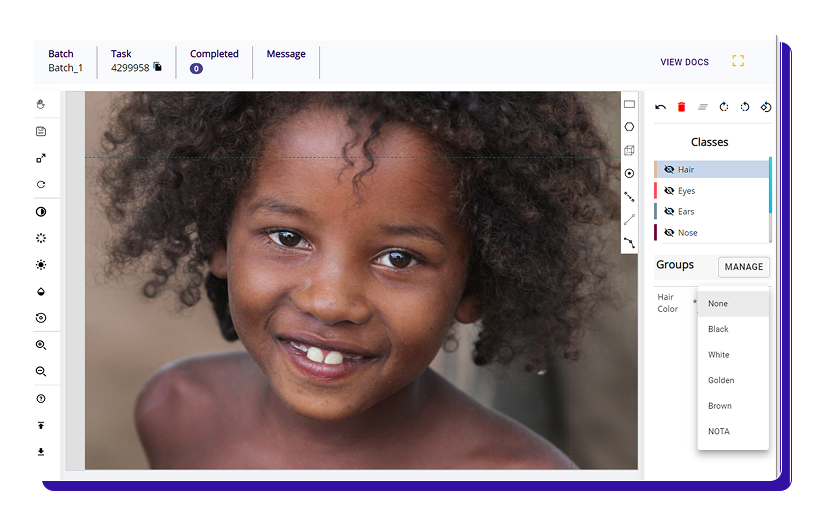
Task: Click the rotate counterclockwise icon
Action: (x=745, y=107)
